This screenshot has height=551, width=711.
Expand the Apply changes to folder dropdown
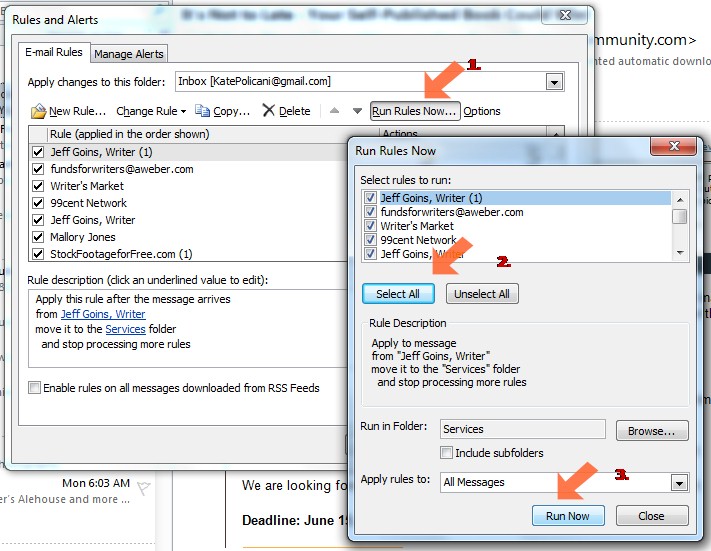click(554, 82)
